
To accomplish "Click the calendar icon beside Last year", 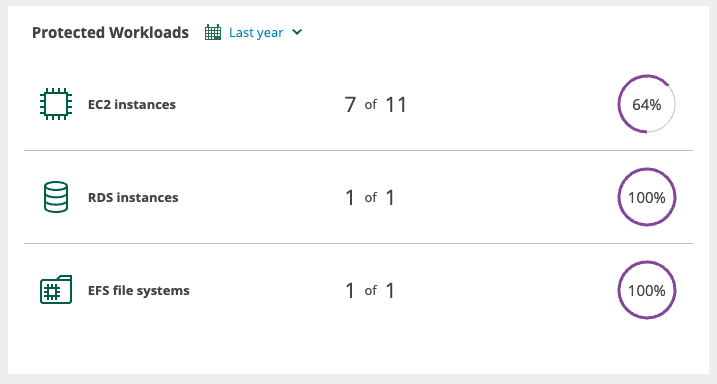I will pyautogui.click(x=213, y=32).
